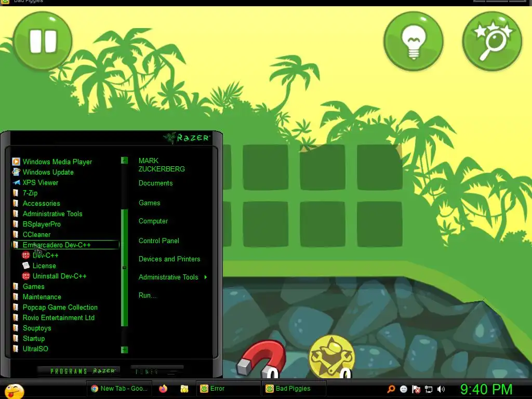This screenshot has width=532, height=399.
Task: Switch to New Tab Google Chrome taskbar item
Action: point(119,389)
